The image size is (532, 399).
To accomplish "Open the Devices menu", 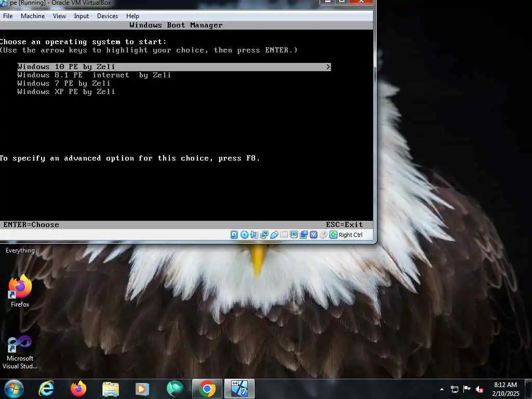I will (108, 16).
